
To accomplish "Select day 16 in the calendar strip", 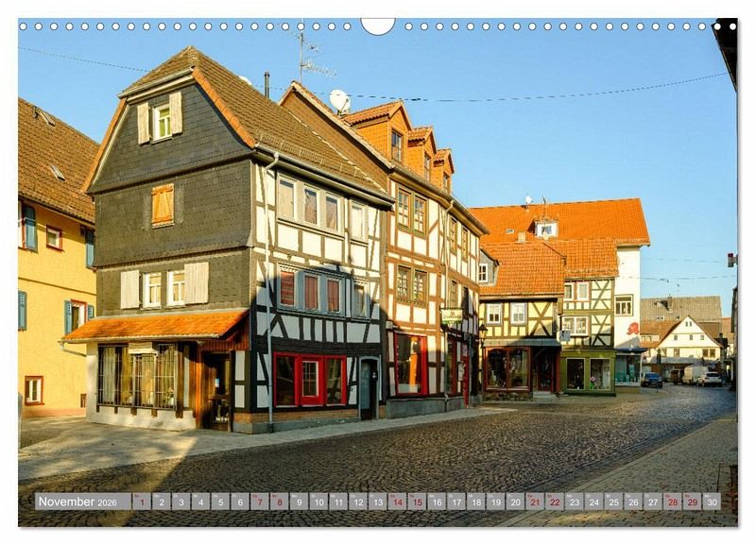I will click(437, 502).
